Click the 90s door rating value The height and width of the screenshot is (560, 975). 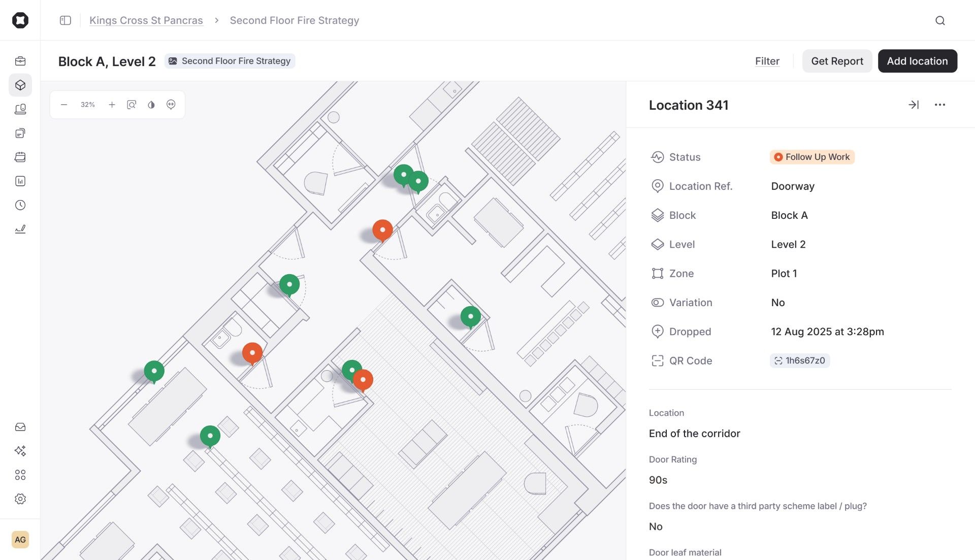pyautogui.click(x=658, y=480)
